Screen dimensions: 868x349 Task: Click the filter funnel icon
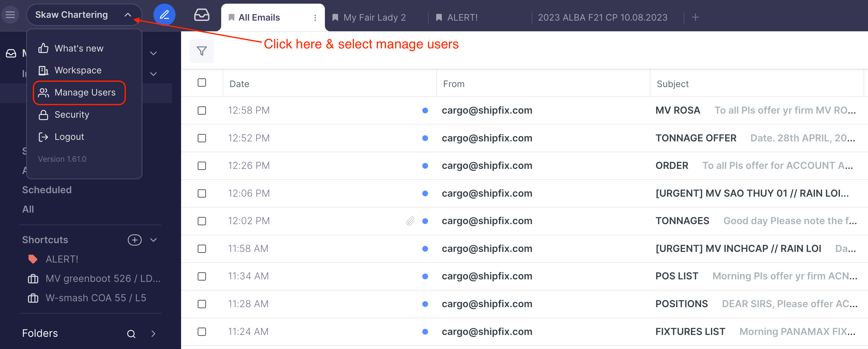point(201,51)
